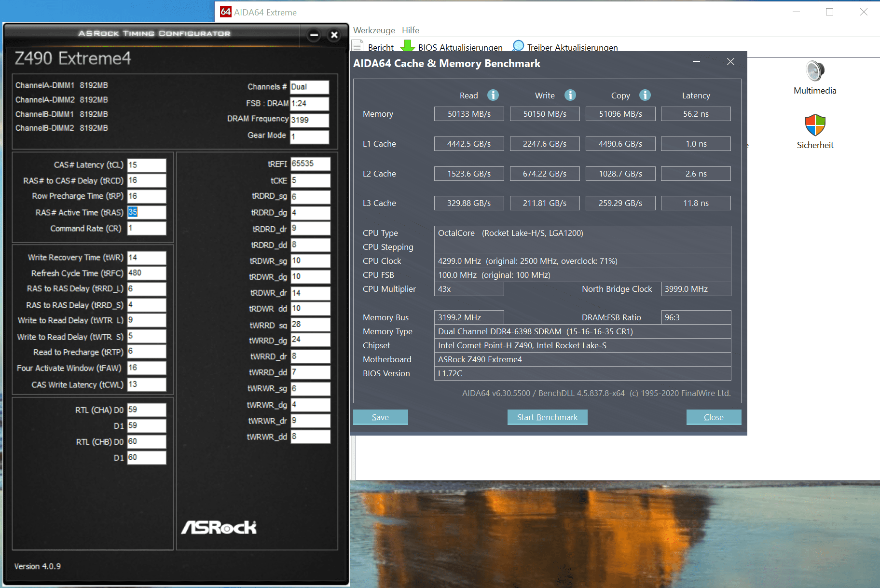The width and height of the screenshot is (880, 588).
Task: Close the ASRock Timing Configurator window
Action: click(x=334, y=35)
